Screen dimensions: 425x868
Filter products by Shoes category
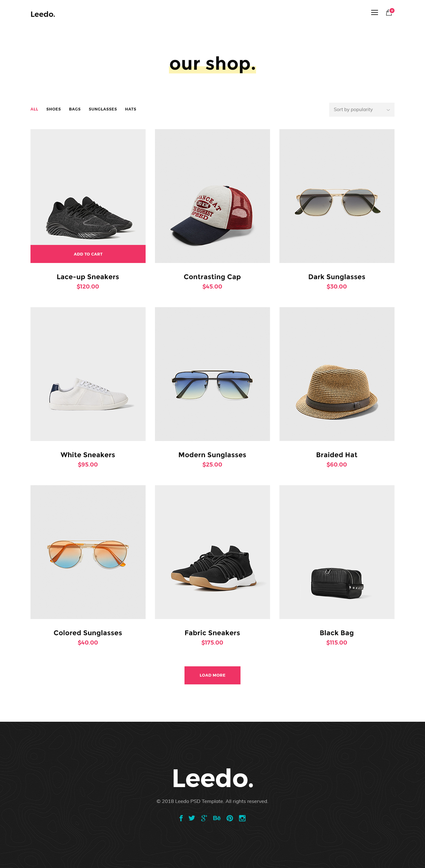click(54, 109)
